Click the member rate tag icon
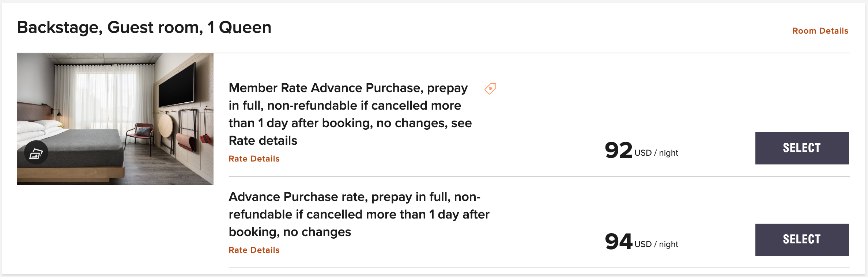The height and width of the screenshot is (277, 868). (490, 88)
